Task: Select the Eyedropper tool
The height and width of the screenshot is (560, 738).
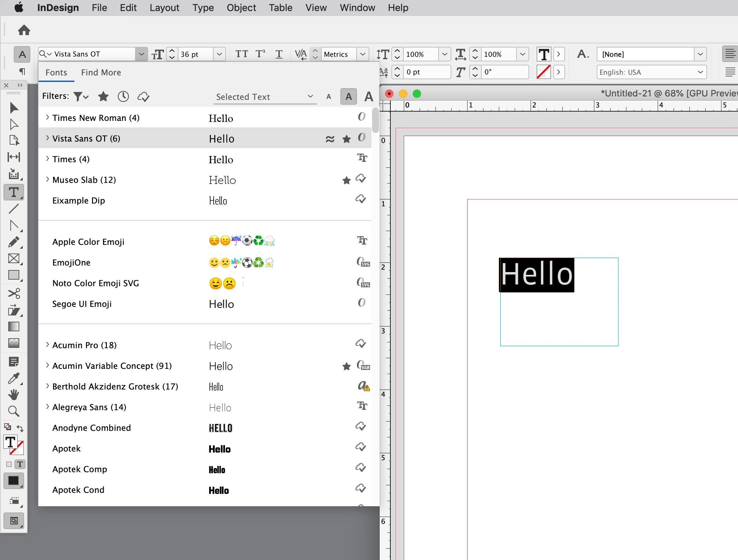Action: coord(14,378)
